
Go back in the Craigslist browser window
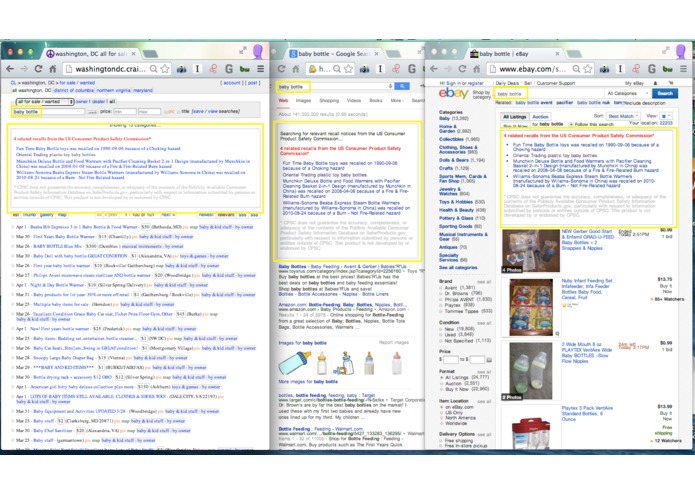10,69
